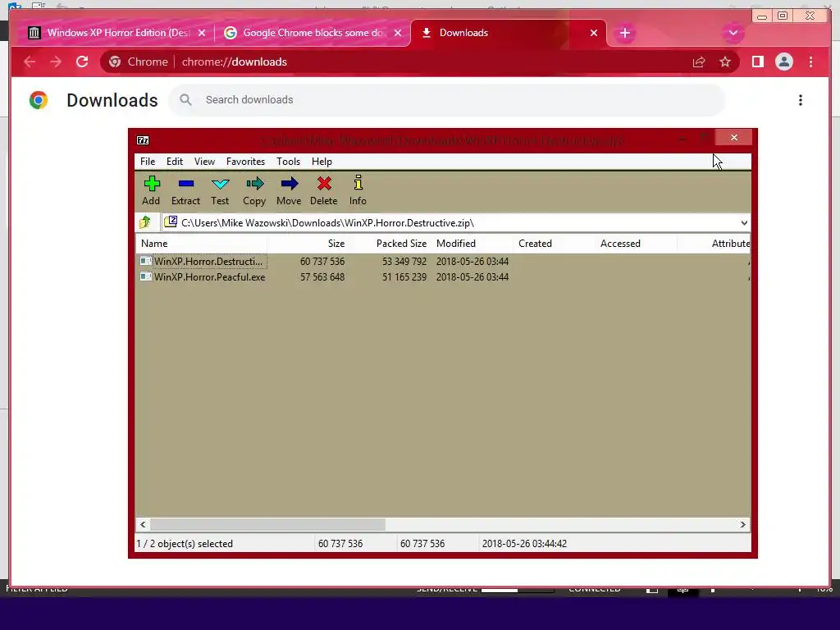Click the Chrome site info chip
Image resolution: width=840 pixels, height=630 pixels.
(138, 62)
